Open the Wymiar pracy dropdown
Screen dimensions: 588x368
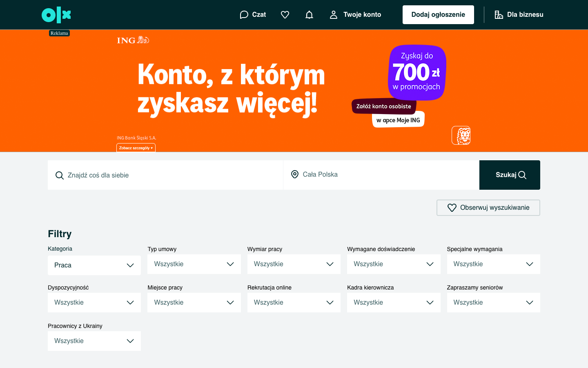pos(294,264)
